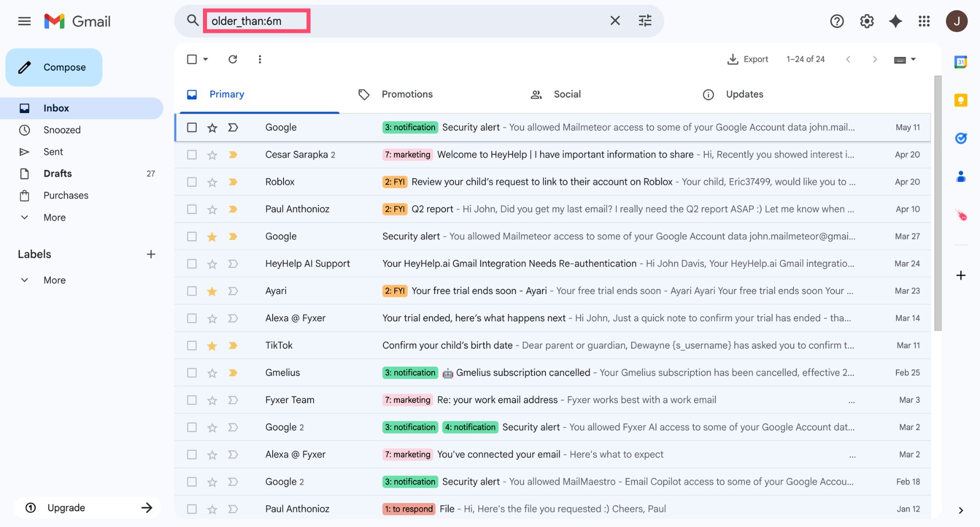Screen dimensions: 980x527
Task: Unstar the TikTok email
Action: [212, 346]
